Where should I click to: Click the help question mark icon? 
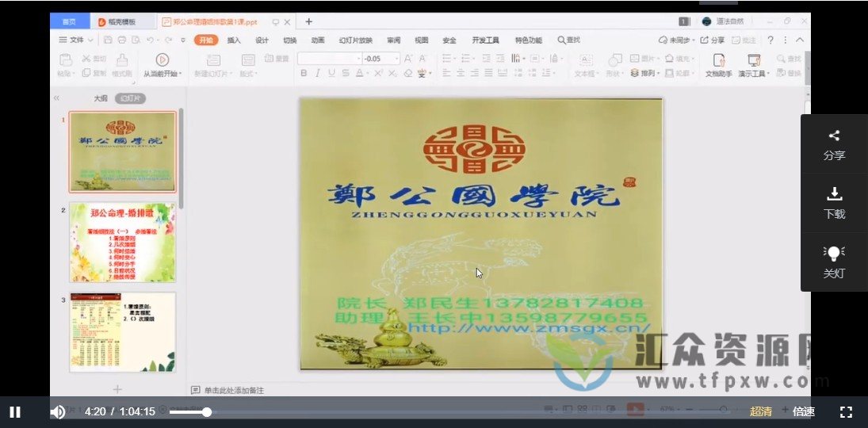pyautogui.click(x=770, y=40)
